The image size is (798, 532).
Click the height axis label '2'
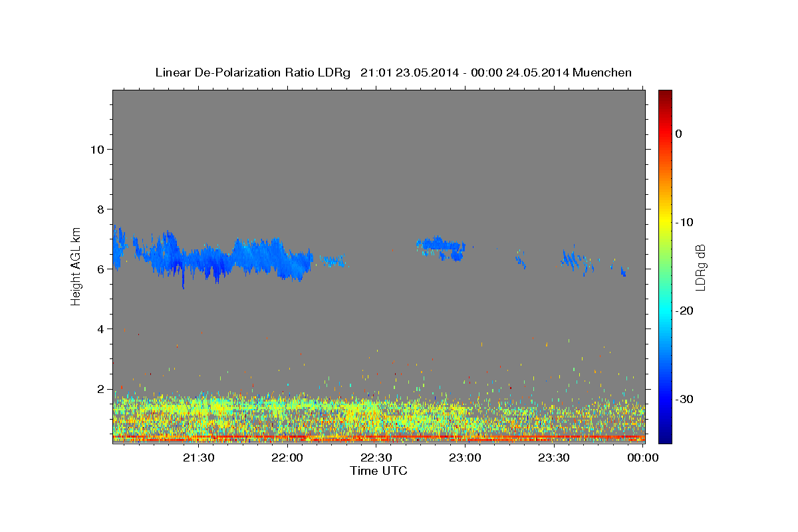pyautogui.click(x=101, y=389)
